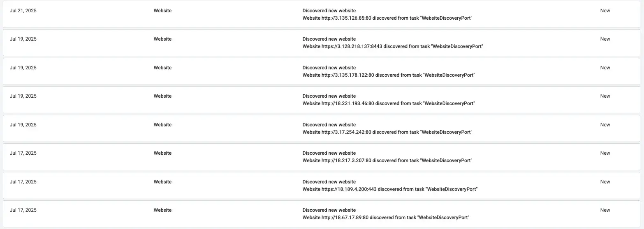
Task: Click Discovered new website title for 18.221.193.46
Action: 329,96
